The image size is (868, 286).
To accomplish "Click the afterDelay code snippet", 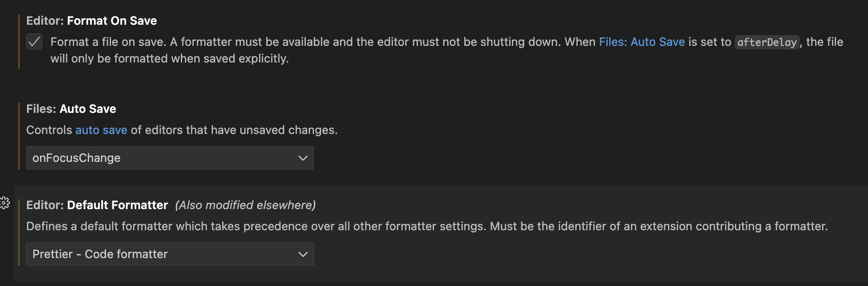I will (766, 41).
